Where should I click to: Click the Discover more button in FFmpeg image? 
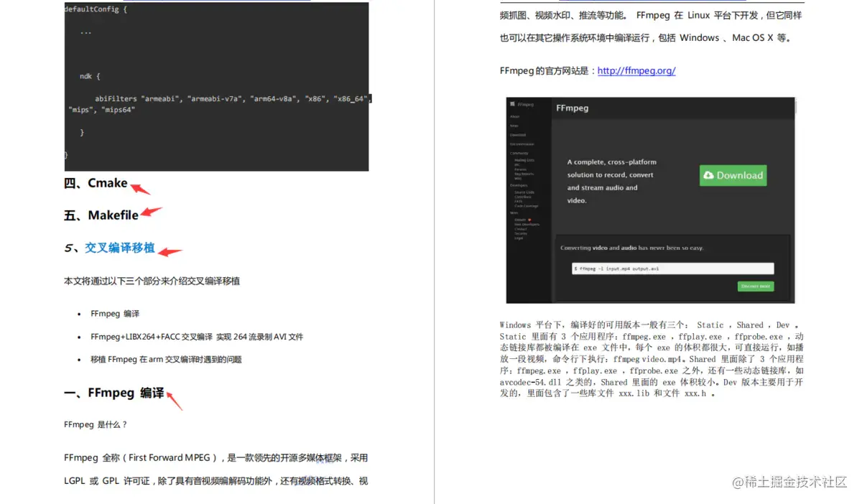[x=756, y=286]
